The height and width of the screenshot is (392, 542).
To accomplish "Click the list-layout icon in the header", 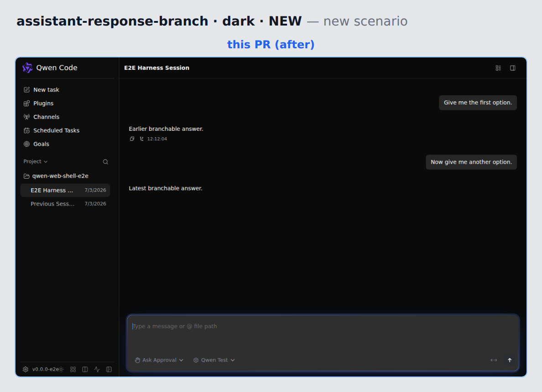I will click(498, 68).
